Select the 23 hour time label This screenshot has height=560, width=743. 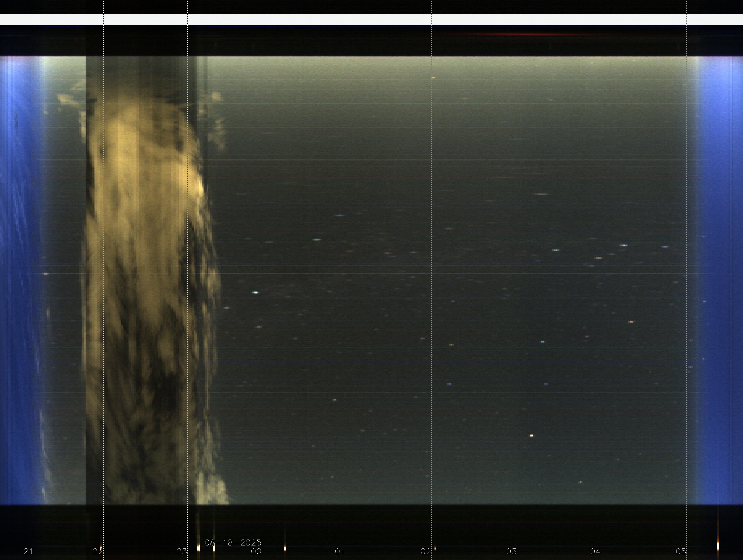coord(182,552)
